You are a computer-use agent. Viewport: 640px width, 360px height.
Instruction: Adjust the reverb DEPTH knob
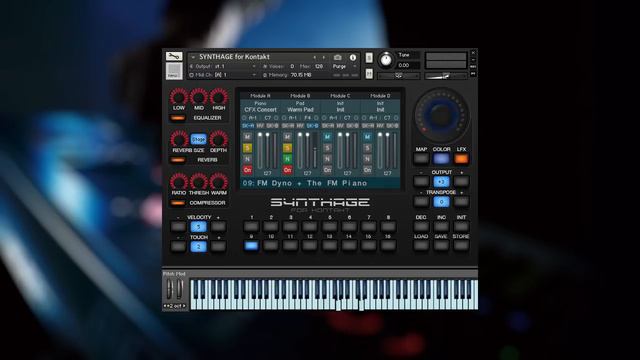coord(219,139)
